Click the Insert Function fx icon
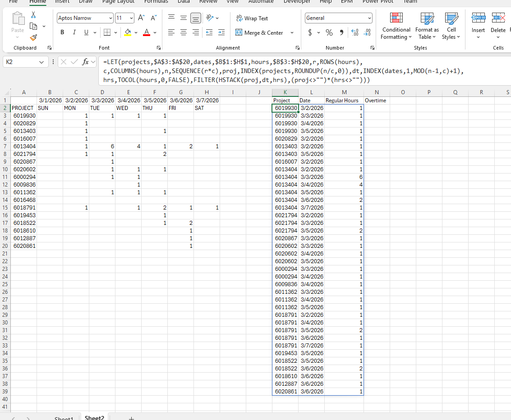 pyautogui.click(x=85, y=62)
